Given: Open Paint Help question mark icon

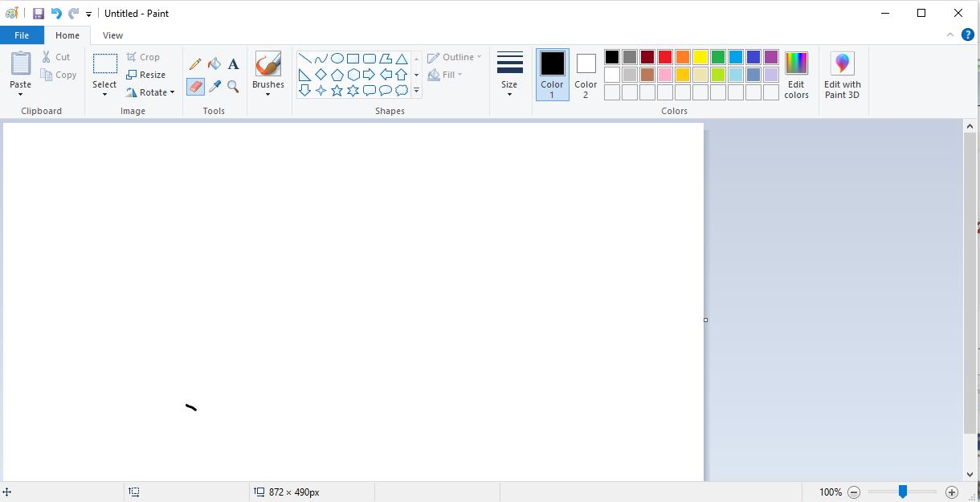Looking at the screenshot, I should tap(967, 35).
